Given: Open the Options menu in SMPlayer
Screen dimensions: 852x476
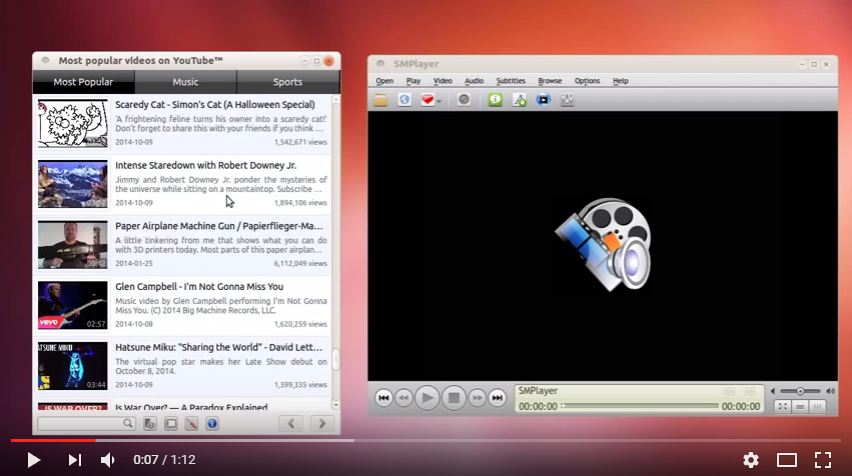Looking at the screenshot, I should coord(587,81).
